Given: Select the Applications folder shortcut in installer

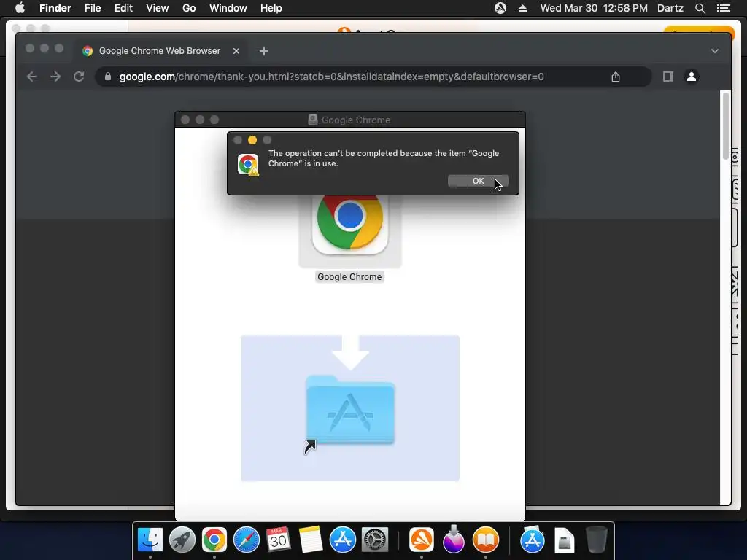Looking at the screenshot, I should tap(350, 411).
